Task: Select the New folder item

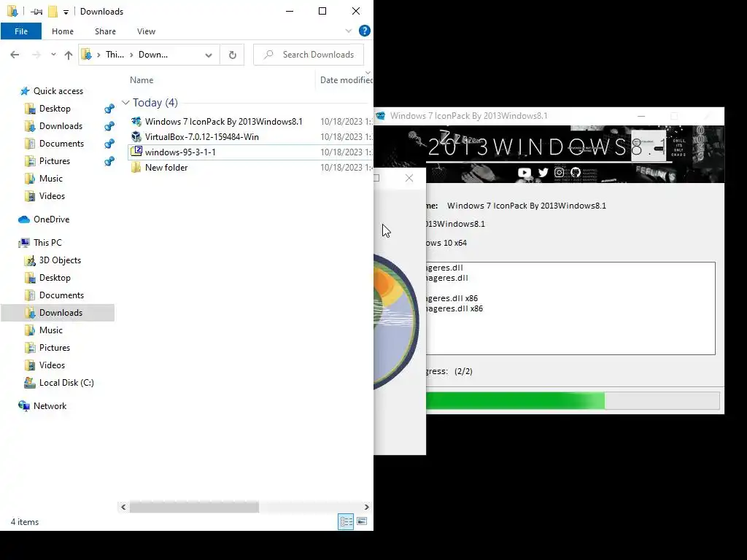Action: 166,167
